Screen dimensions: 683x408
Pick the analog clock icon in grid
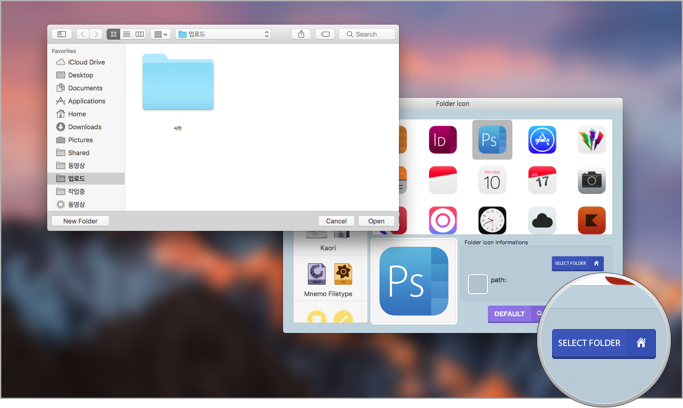tap(492, 220)
